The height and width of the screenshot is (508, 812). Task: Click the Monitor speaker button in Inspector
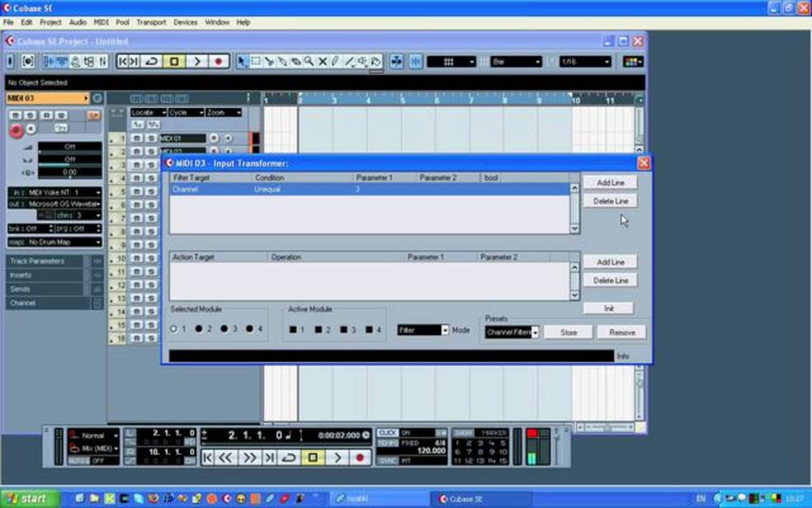point(30,129)
